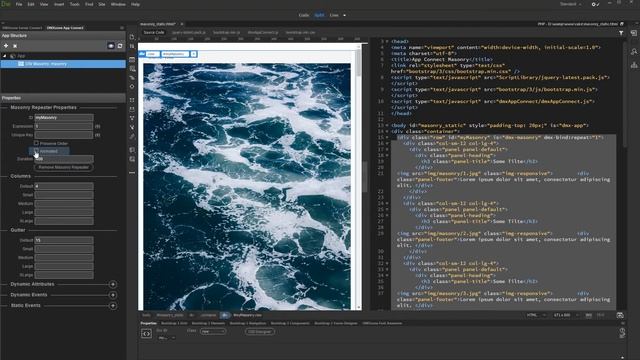Screen dimensions: 640x360
Task: Open the filter icon above code view
Action: point(621,33)
